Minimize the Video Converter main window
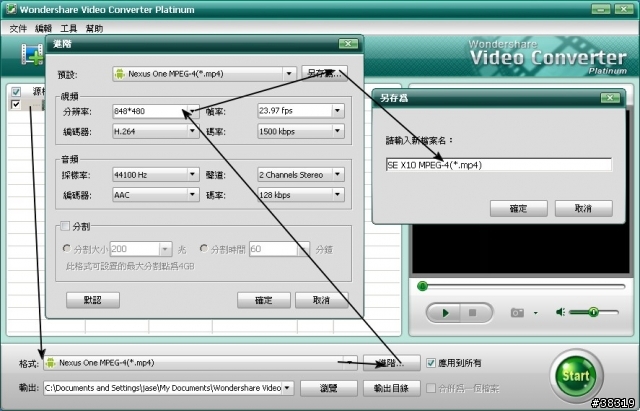 pos(600,9)
